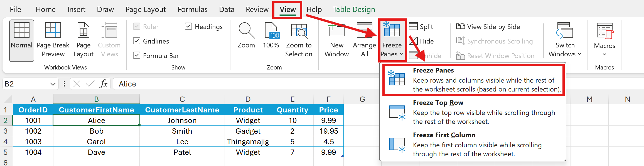Image resolution: width=644 pixels, height=166 pixels.
Task: Click Arrange All windows icon
Action: click(x=364, y=31)
